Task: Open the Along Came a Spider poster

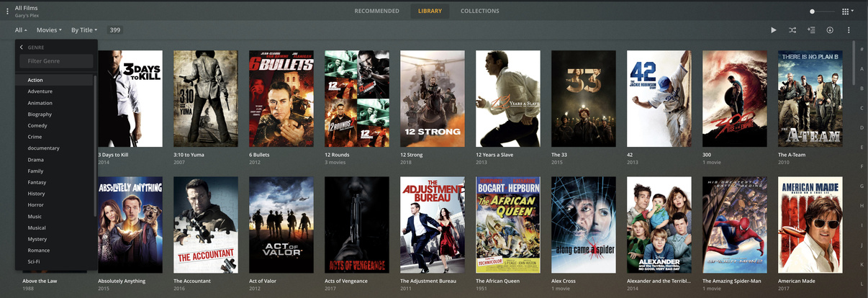Action: click(x=584, y=225)
